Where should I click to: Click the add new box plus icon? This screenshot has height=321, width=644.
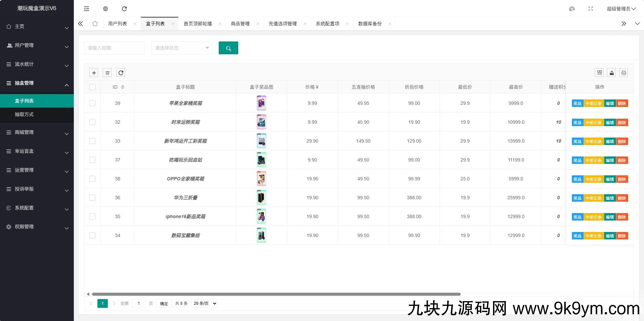pos(94,73)
